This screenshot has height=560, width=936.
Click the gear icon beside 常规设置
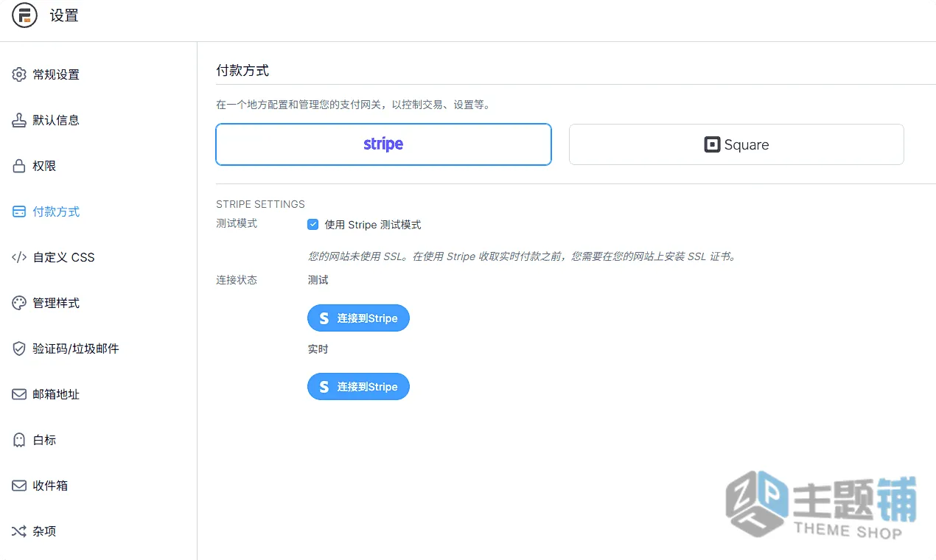(19, 74)
